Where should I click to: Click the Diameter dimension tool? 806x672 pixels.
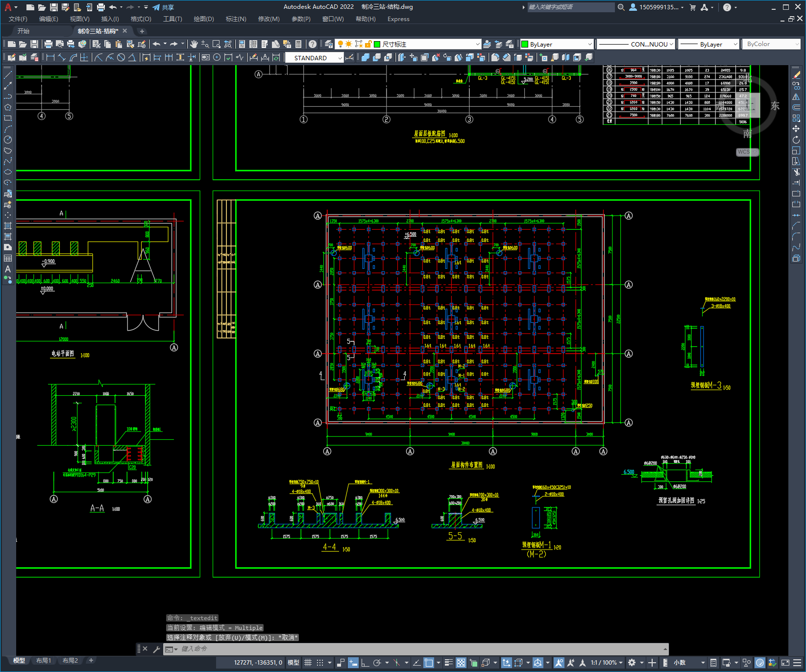coord(121,57)
